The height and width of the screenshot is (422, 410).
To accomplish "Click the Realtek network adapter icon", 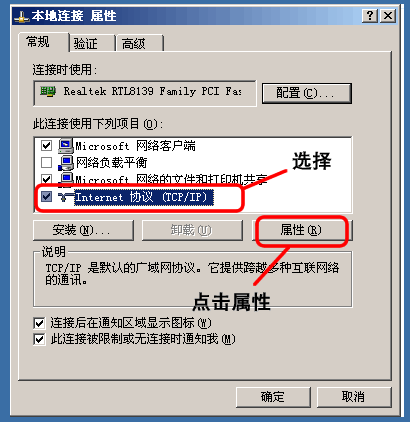I will pyautogui.click(x=48, y=91).
